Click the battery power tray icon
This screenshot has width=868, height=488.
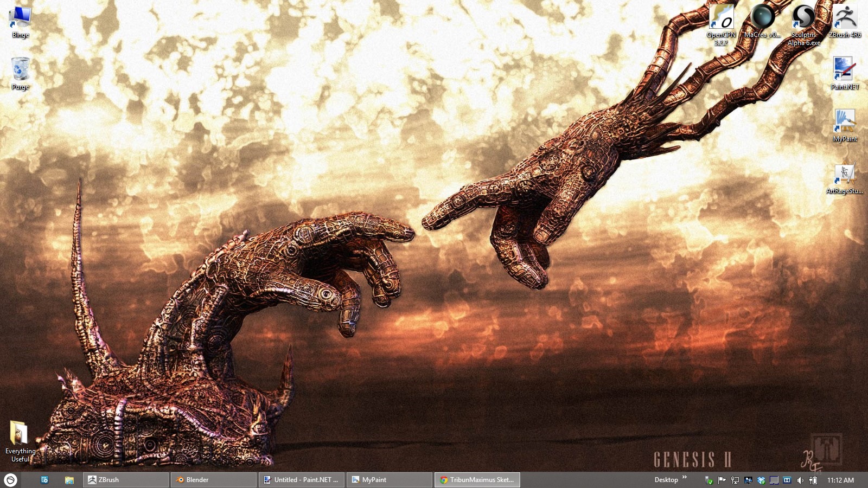pos(813,480)
